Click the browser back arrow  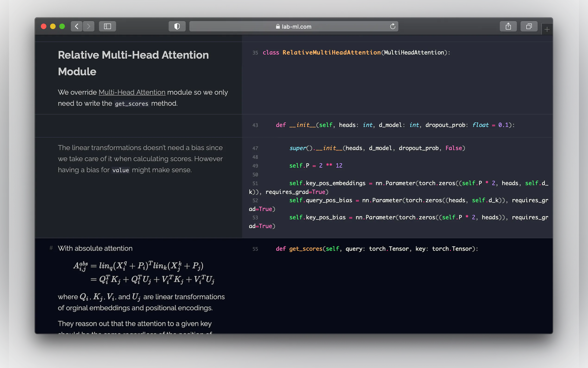[77, 26]
